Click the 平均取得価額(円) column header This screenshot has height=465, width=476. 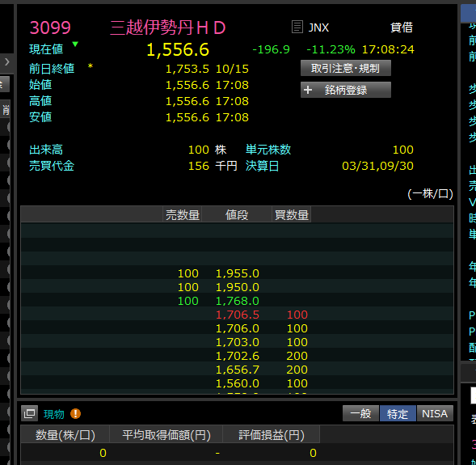coord(166,435)
